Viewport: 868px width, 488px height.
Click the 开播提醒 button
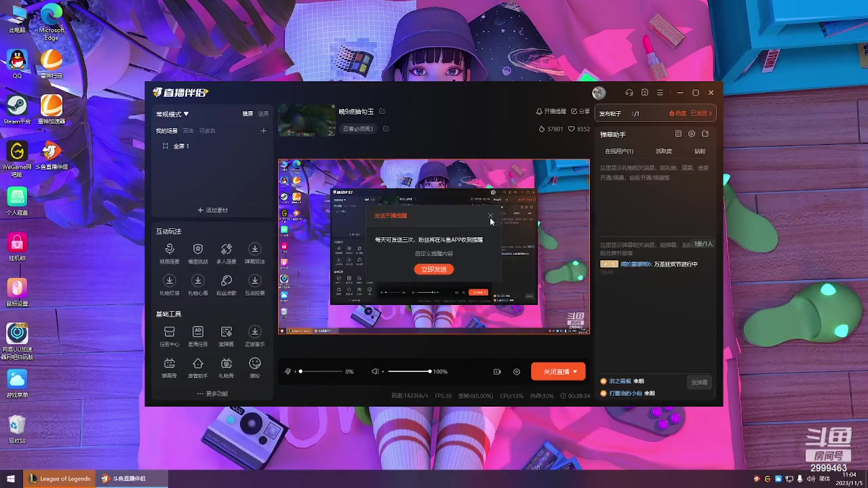551,111
